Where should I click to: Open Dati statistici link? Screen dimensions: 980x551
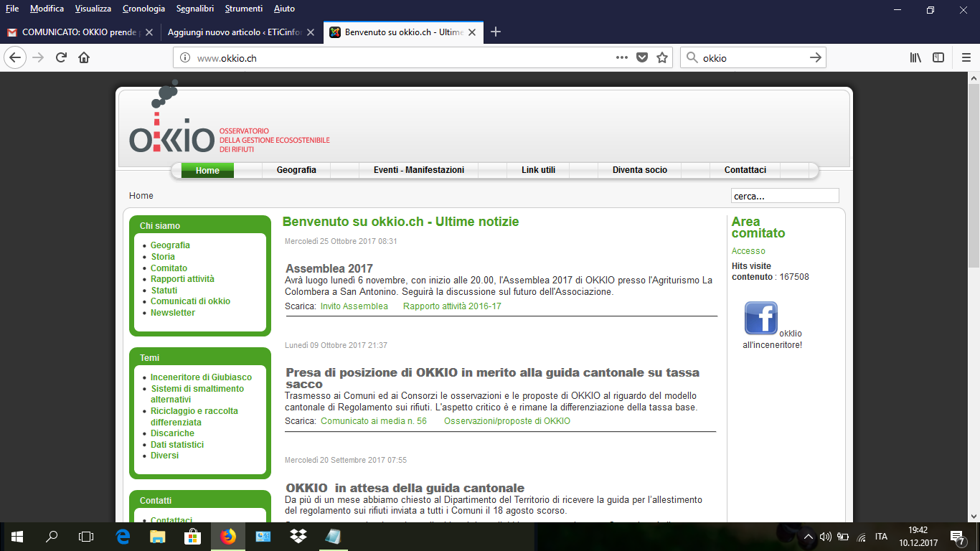pyautogui.click(x=177, y=445)
